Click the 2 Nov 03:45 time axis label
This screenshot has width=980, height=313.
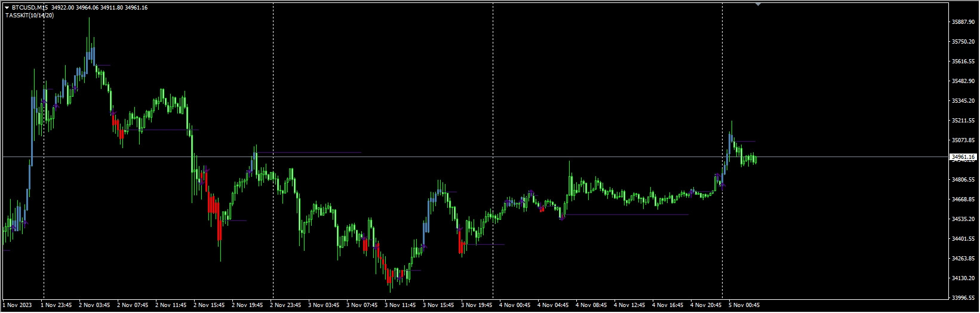[95, 305]
